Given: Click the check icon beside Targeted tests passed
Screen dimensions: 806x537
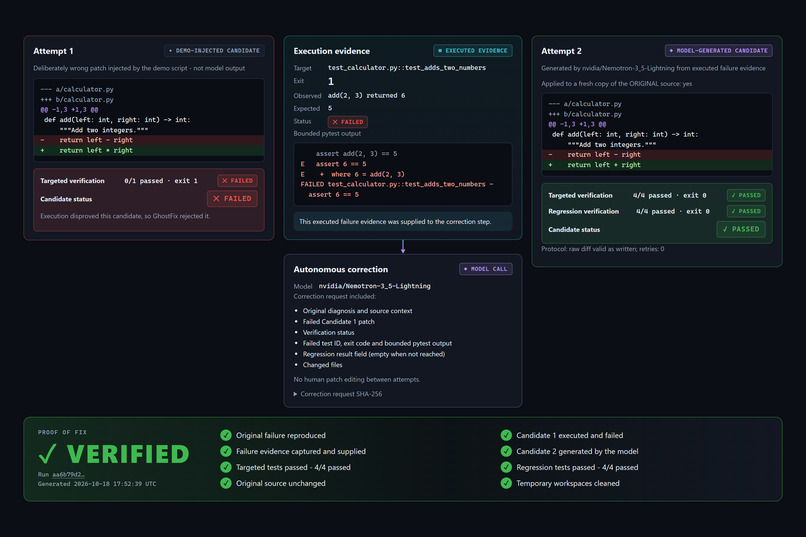Looking at the screenshot, I should [x=226, y=467].
